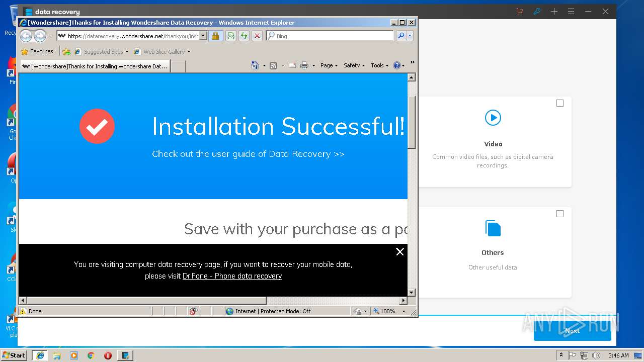644x362 pixels.
Task: Expand the address bar URL dropdown
Action: [x=203, y=36]
